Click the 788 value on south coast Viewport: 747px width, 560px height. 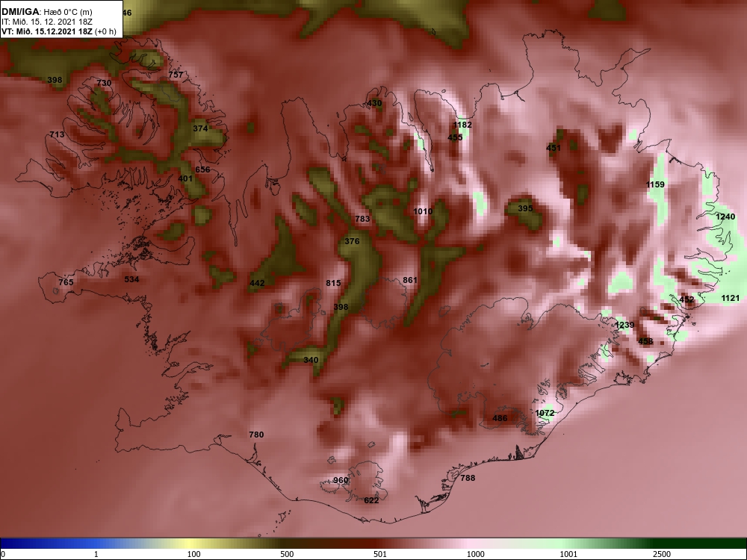click(468, 478)
